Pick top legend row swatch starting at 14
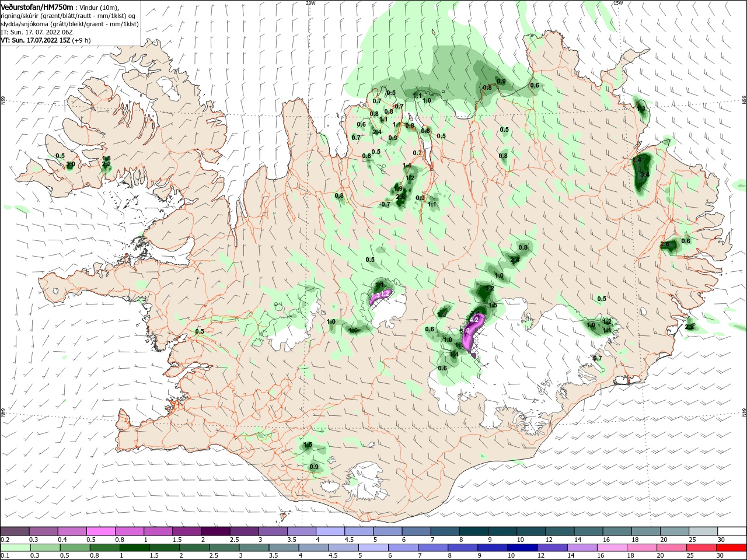 coord(588,531)
